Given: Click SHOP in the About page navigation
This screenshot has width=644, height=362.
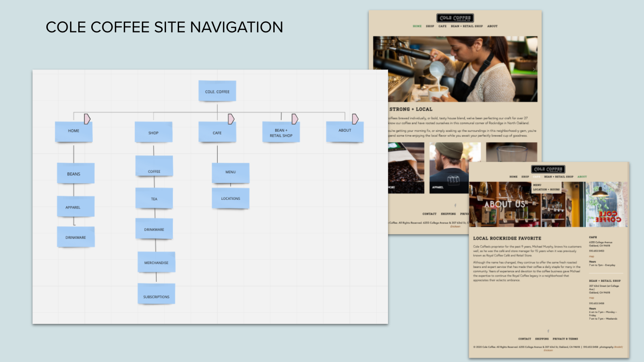Looking at the screenshot, I should click(525, 177).
